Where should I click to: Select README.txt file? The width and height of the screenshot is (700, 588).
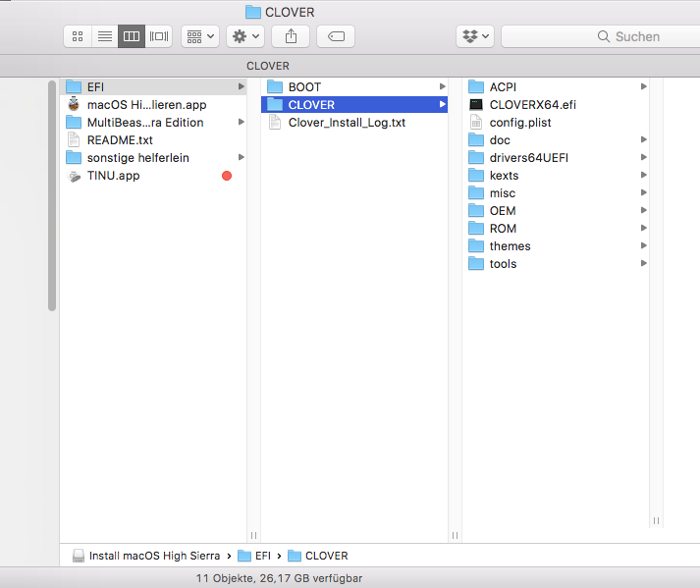point(153,139)
